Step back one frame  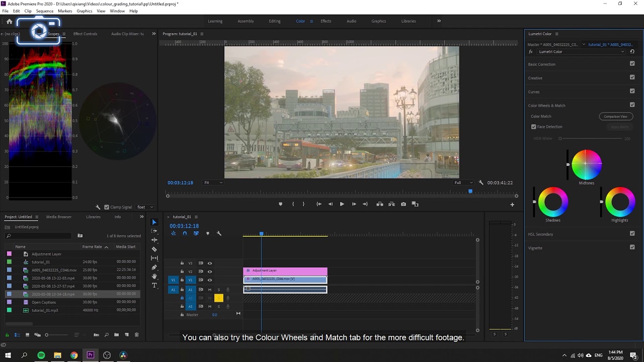tap(330, 204)
